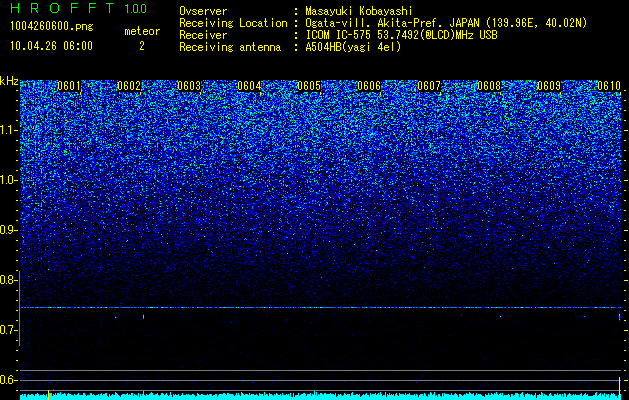Screen dimensions: 629x400
Task: Click the kHz axis unit label
Action: click(x=9, y=81)
